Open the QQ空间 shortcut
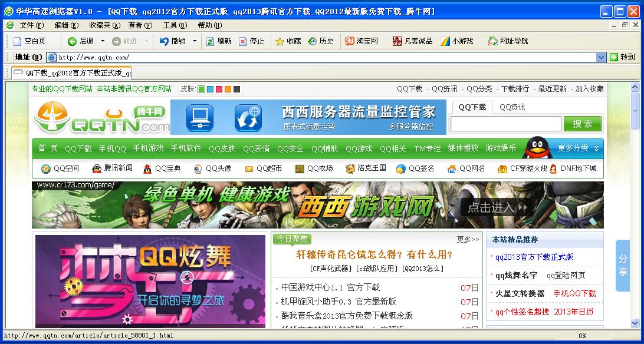 coord(60,168)
